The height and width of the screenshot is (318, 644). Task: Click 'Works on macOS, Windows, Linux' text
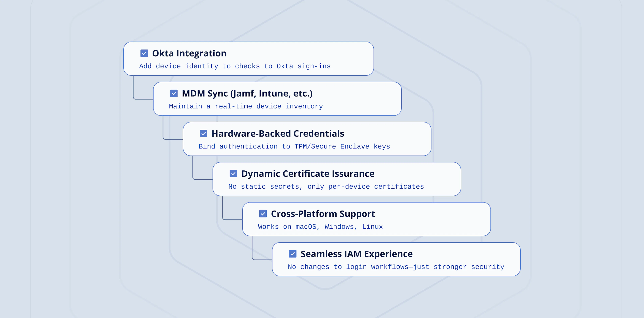tap(320, 227)
